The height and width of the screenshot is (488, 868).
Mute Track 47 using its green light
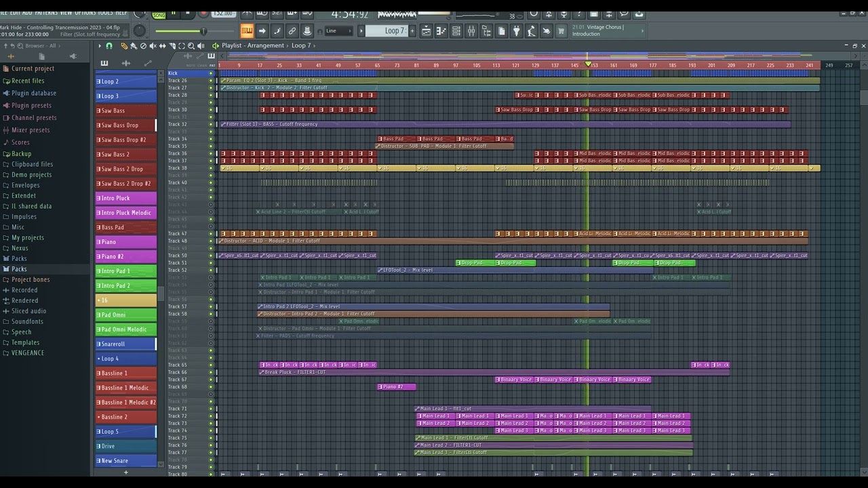click(211, 234)
